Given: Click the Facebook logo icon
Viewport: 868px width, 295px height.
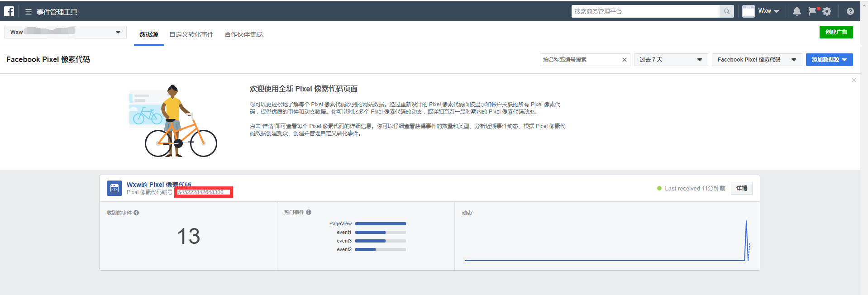Looking at the screenshot, I should [x=9, y=11].
